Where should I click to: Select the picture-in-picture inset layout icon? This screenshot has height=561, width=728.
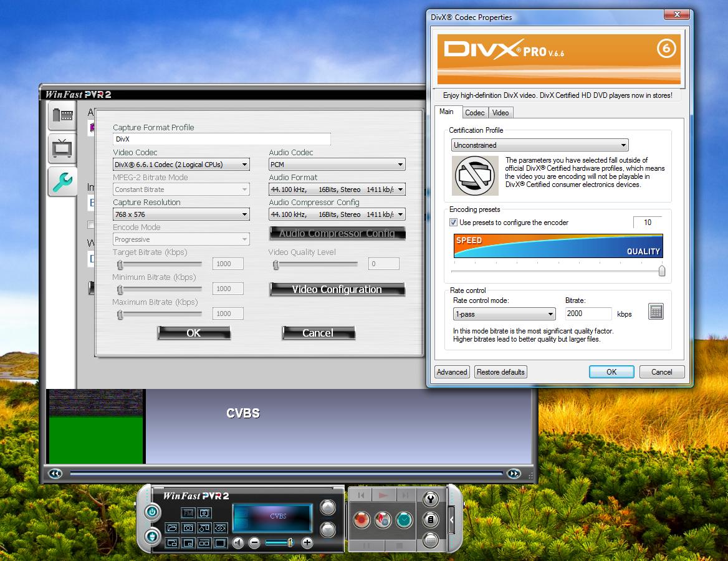click(x=188, y=543)
